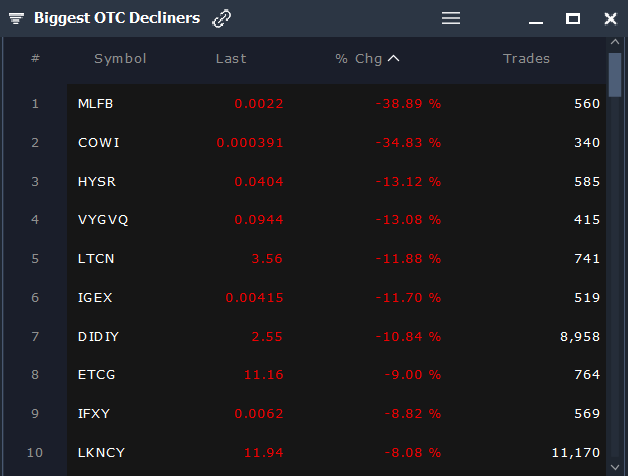Minimize the Biggest OTC Decliners window

pyautogui.click(x=537, y=19)
